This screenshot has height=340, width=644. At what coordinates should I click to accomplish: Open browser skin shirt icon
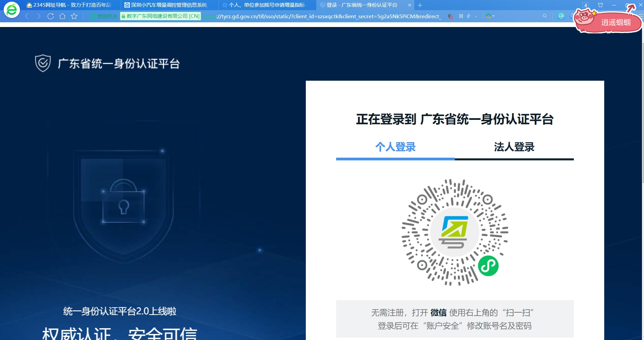click(601, 5)
